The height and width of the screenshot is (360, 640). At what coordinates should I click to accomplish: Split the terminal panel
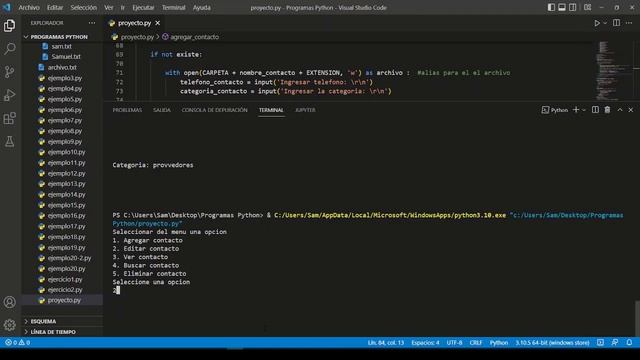[x=596, y=110]
